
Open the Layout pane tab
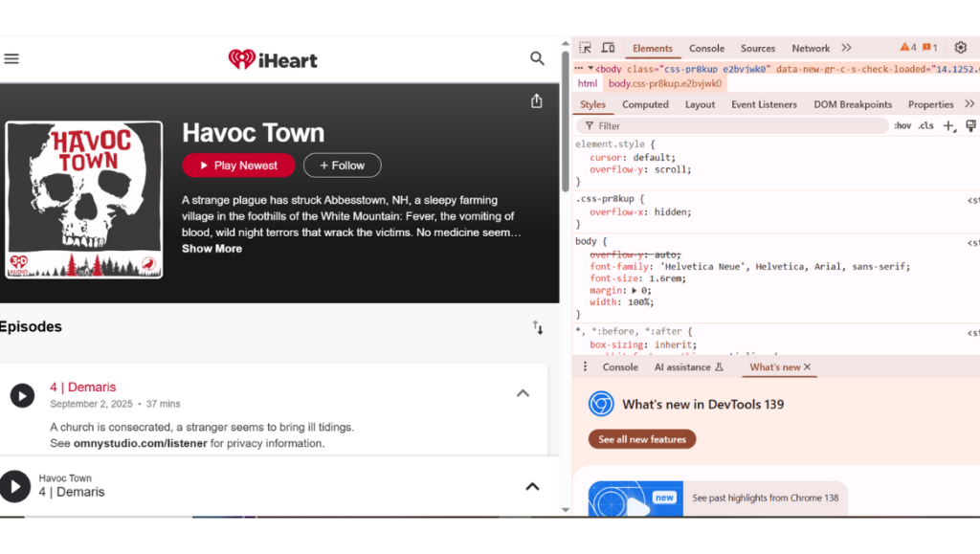pyautogui.click(x=700, y=104)
